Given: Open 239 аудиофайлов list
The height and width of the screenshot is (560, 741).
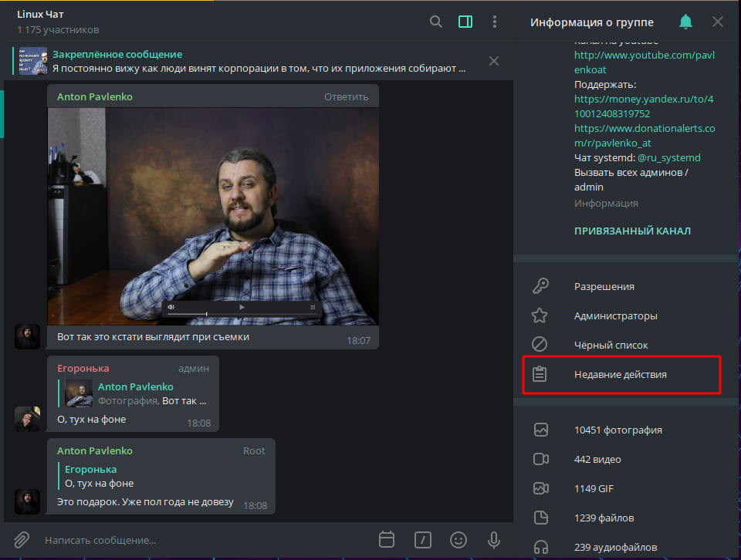Looking at the screenshot, I should [x=627, y=547].
